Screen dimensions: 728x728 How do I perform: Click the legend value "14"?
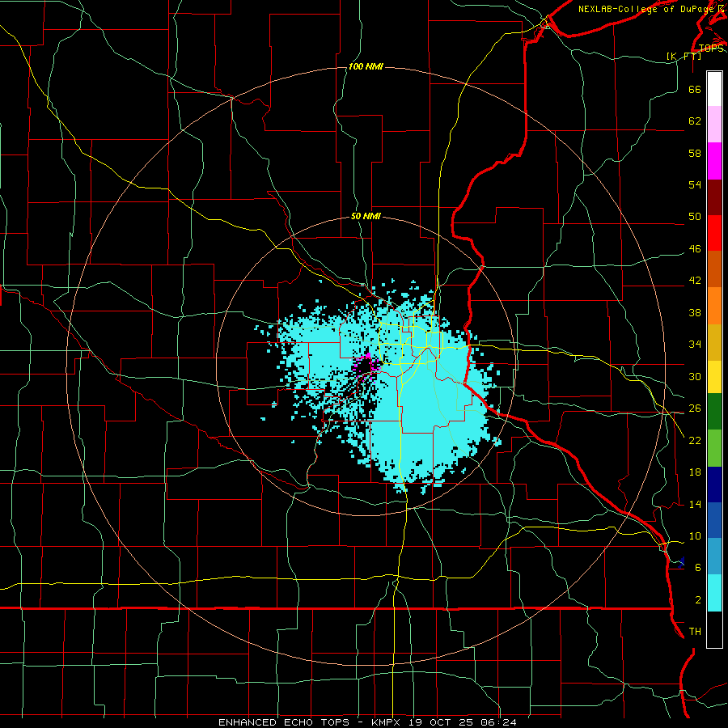point(695,505)
